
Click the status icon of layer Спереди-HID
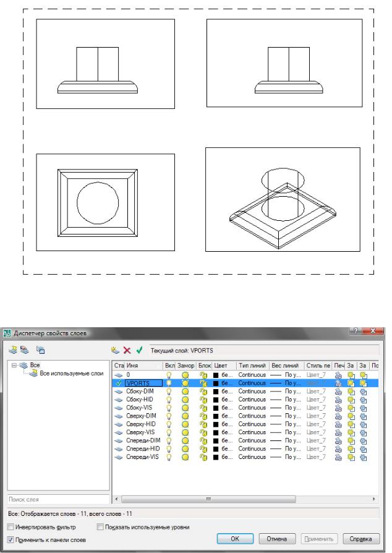[119, 449]
